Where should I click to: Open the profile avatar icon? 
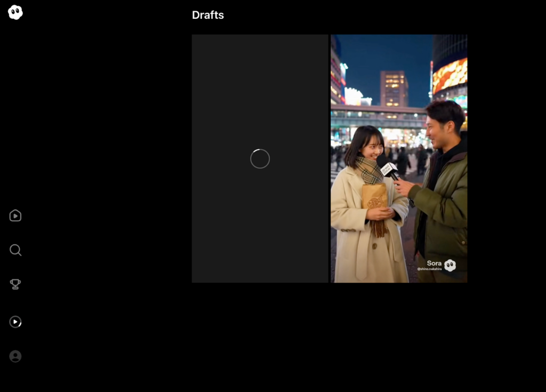[x=15, y=356]
